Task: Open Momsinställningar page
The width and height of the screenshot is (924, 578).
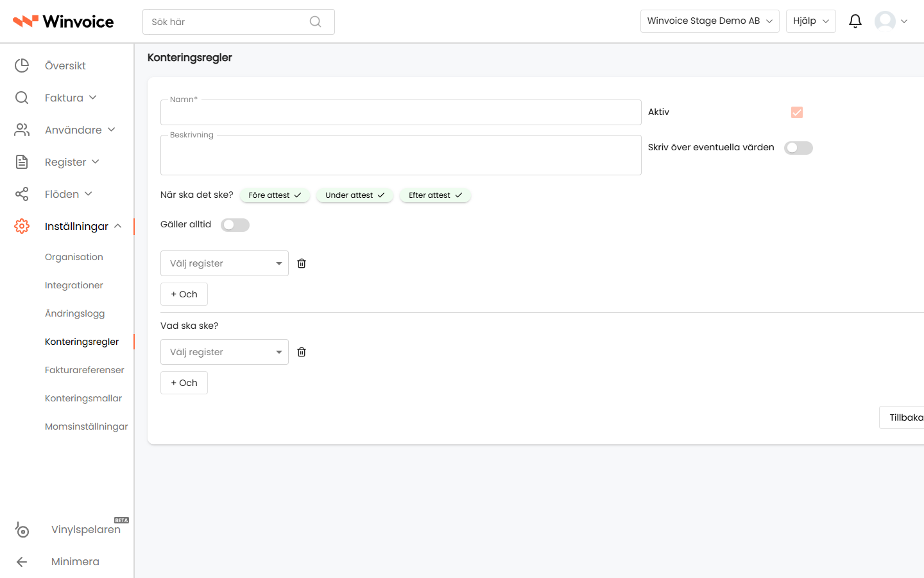Action: pyautogui.click(x=87, y=426)
